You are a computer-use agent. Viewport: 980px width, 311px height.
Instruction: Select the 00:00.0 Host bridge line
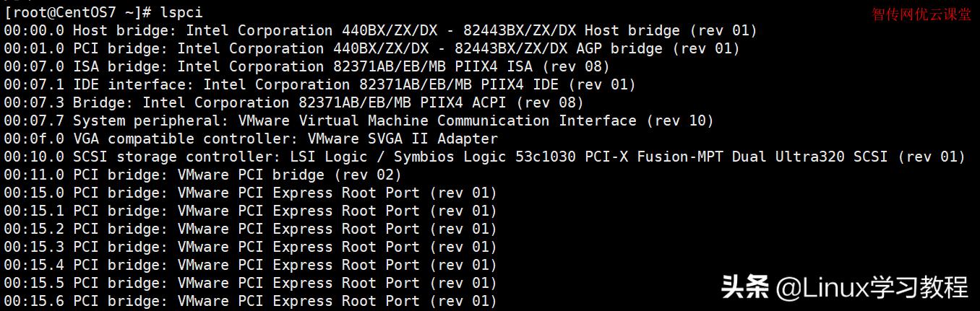(380, 31)
